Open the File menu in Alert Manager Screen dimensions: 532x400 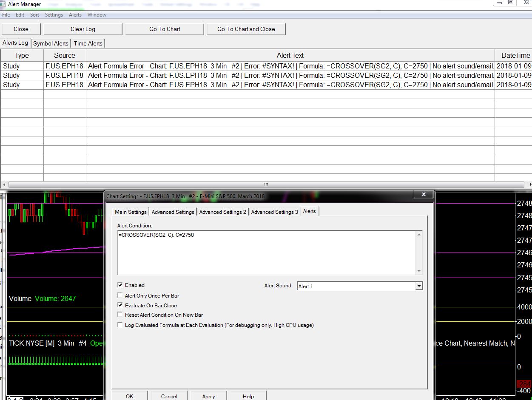click(6, 15)
